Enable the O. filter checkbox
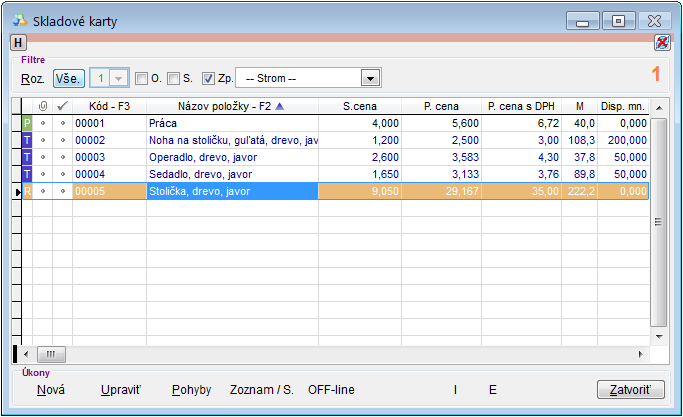 (141, 79)
